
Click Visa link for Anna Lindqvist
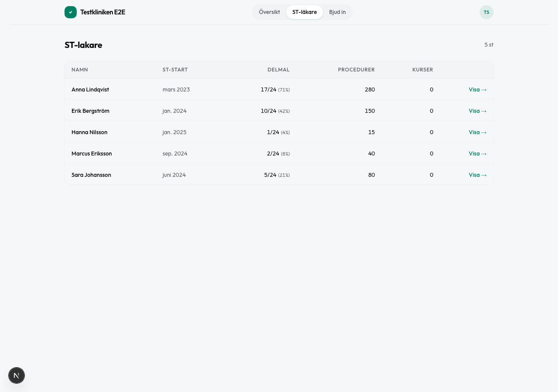477,90
